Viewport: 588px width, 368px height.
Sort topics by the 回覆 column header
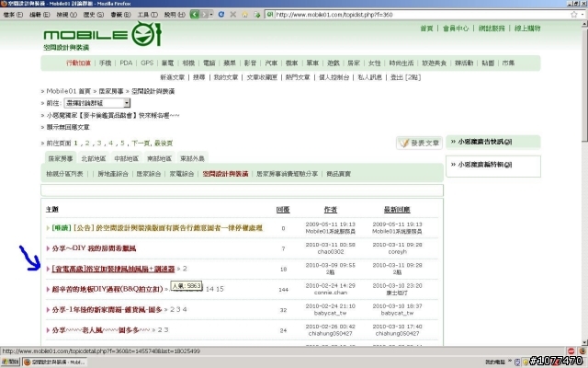tap(283, 210)
